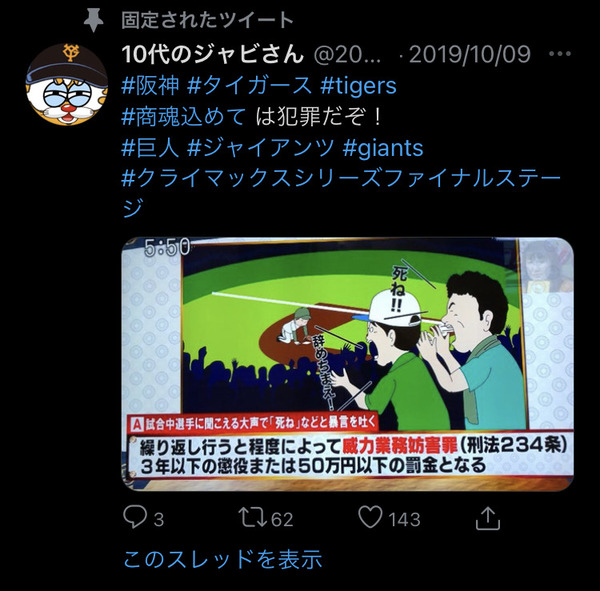This screenshot has height=591, width=600.
Task: Open the cat avatar profile picture
Action: (67, 85)
